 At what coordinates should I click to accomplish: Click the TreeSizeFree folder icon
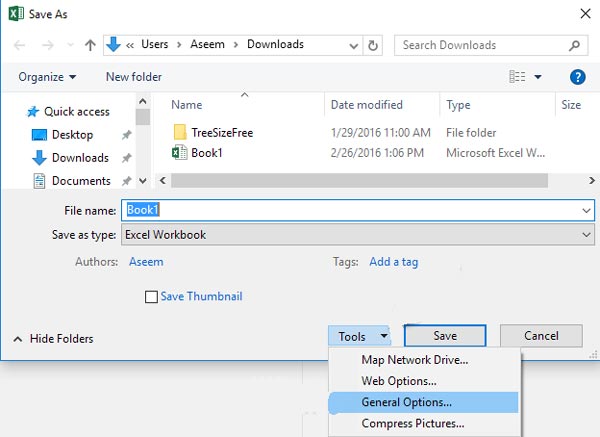(x=180, y=132)
